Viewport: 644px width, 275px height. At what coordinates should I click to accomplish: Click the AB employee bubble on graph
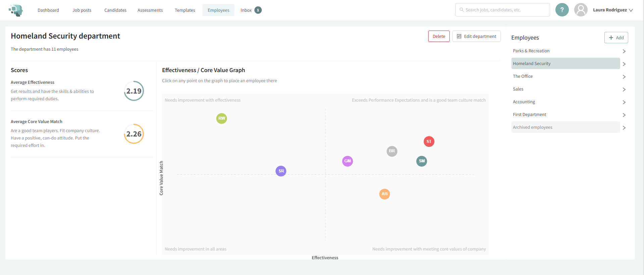(385, 194)
